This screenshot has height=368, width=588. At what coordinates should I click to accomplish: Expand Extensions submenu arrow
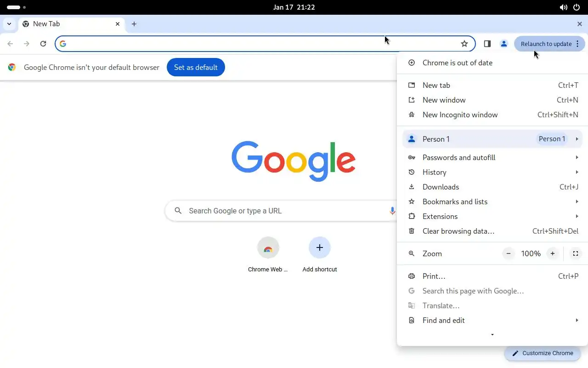click(577, 216)
